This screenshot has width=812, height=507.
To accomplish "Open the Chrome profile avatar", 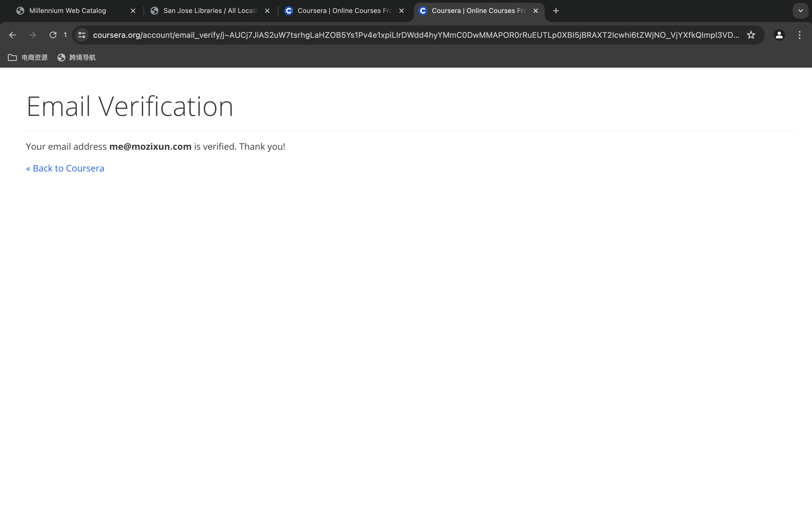I will pos(779,35).
